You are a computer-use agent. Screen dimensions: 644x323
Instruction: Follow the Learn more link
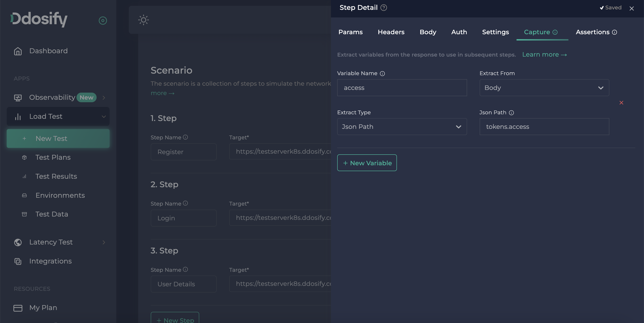click(544, 55)
